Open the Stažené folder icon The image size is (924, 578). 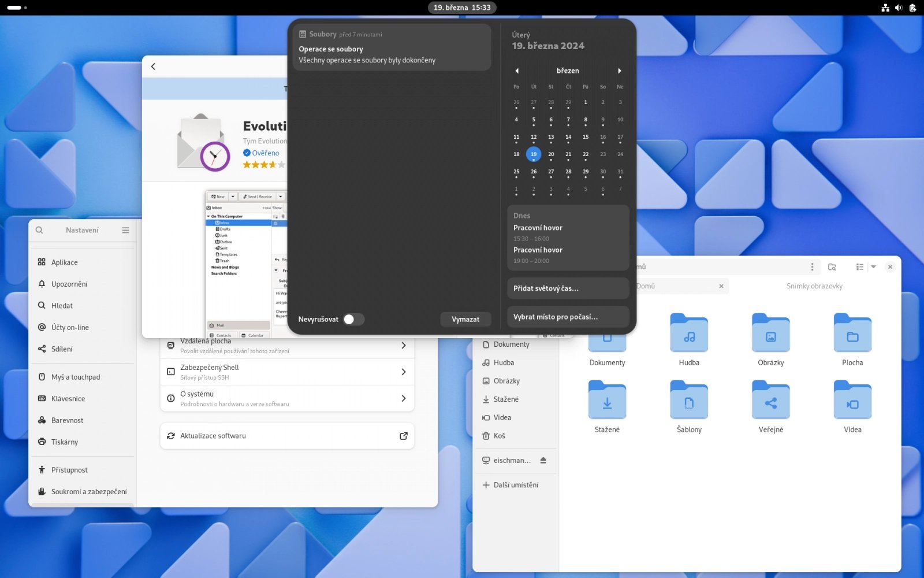(607, 399)
